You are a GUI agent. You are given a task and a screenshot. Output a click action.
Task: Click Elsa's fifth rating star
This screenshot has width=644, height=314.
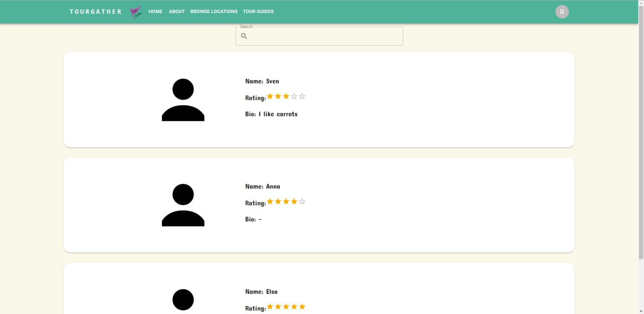[x=302, y=306]
